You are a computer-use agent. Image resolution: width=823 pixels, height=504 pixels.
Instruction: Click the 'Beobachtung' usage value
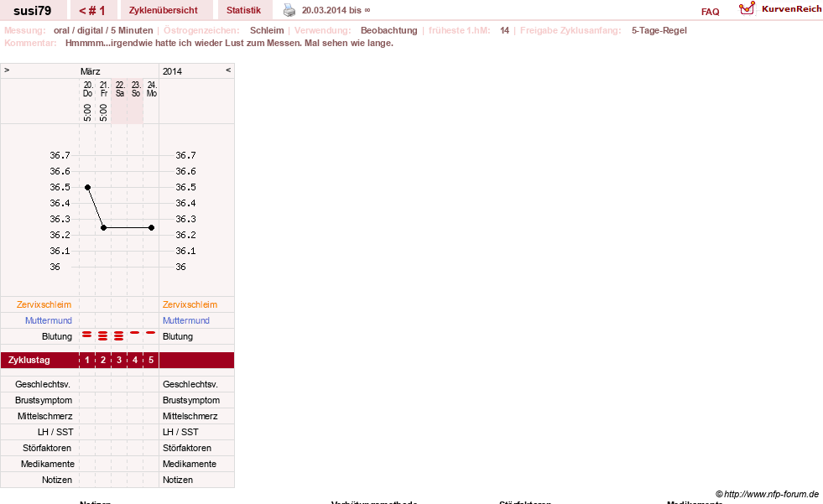[x=389, y=30]
